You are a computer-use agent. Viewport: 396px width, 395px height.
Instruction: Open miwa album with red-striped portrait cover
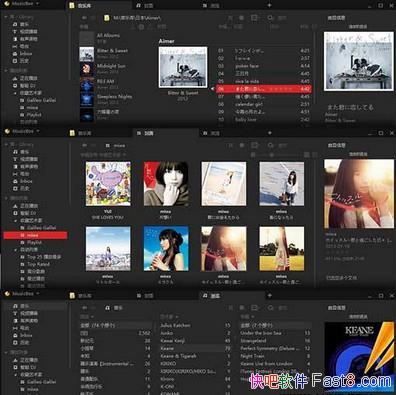point(166,184)
